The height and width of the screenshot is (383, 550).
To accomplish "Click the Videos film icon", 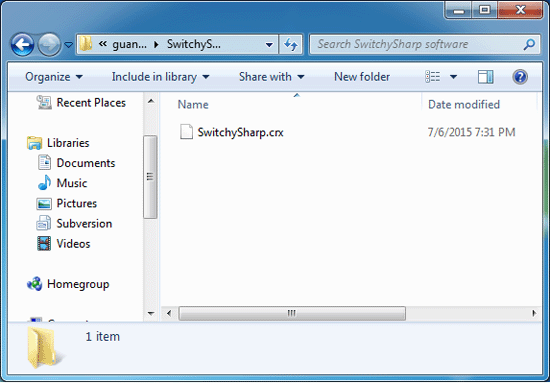I will (x=44, y=243).
